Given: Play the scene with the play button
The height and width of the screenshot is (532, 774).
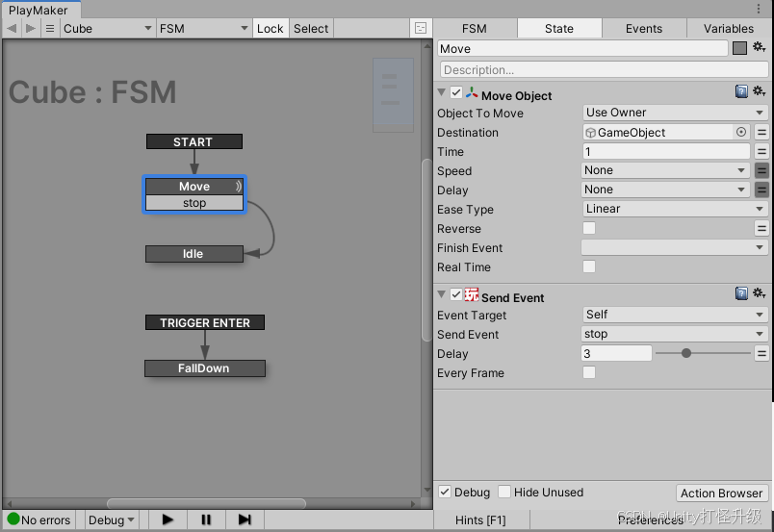Looking at the screenshot, I should tap(168, 519).
